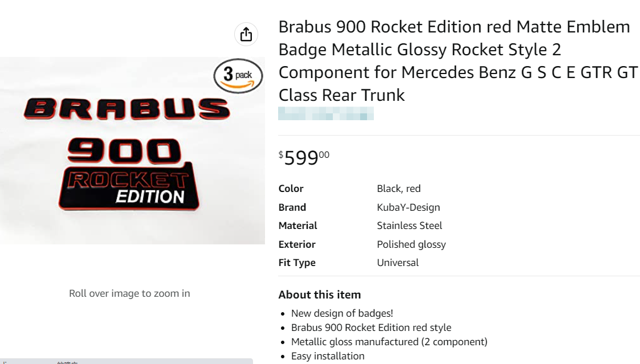The image size is (640, 364).
Task: Select the 3 pack badge on the image
Action: [x=237, y=75]
